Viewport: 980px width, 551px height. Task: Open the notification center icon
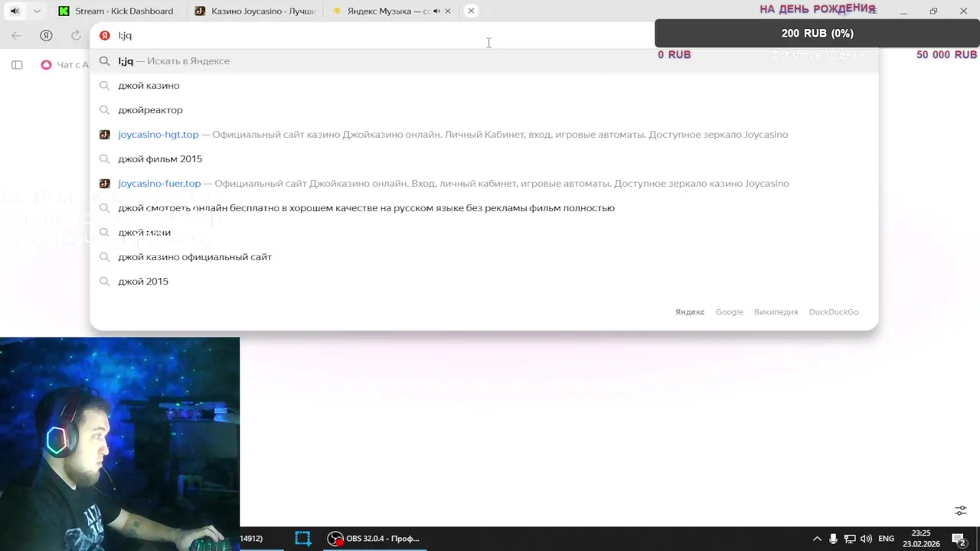click(959, 539)
